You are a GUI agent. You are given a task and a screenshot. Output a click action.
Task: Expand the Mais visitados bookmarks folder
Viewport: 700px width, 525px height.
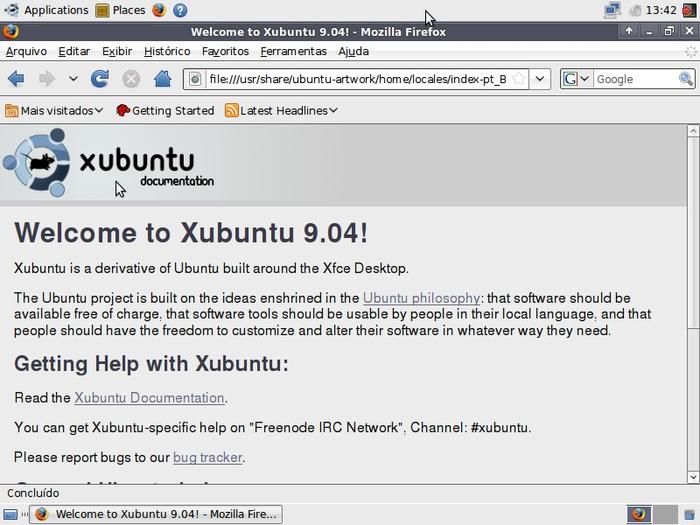click(54, 110)
